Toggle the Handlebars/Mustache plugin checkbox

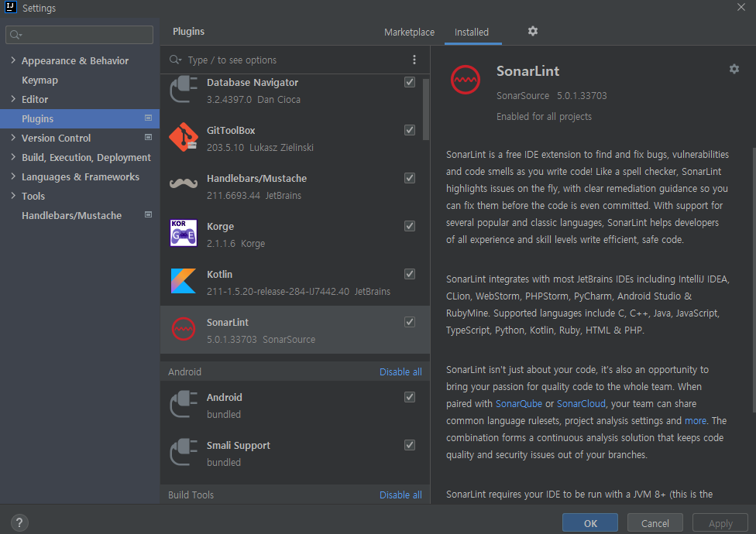[410, 178]
